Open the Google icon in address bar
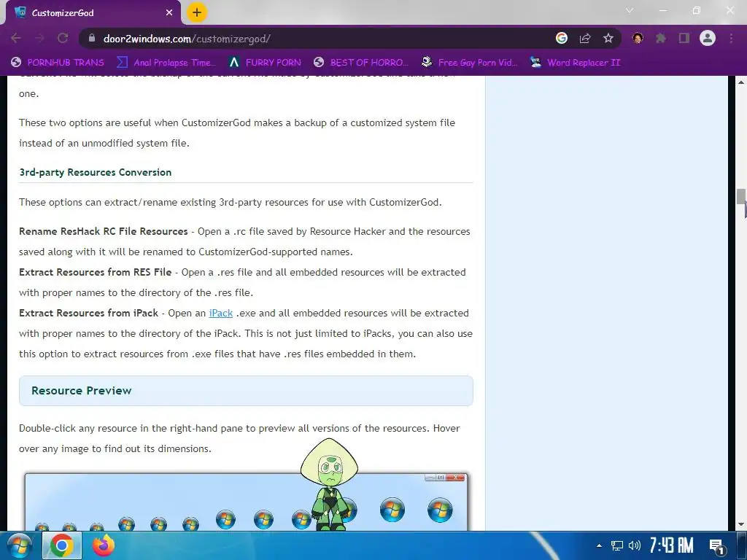 pos(562,38)
